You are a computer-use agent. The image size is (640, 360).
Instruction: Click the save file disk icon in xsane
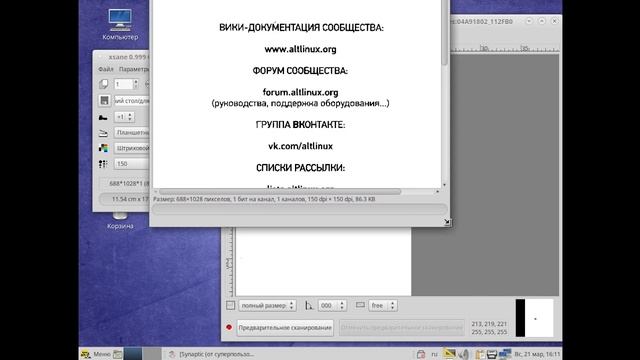tap(104, 100)
